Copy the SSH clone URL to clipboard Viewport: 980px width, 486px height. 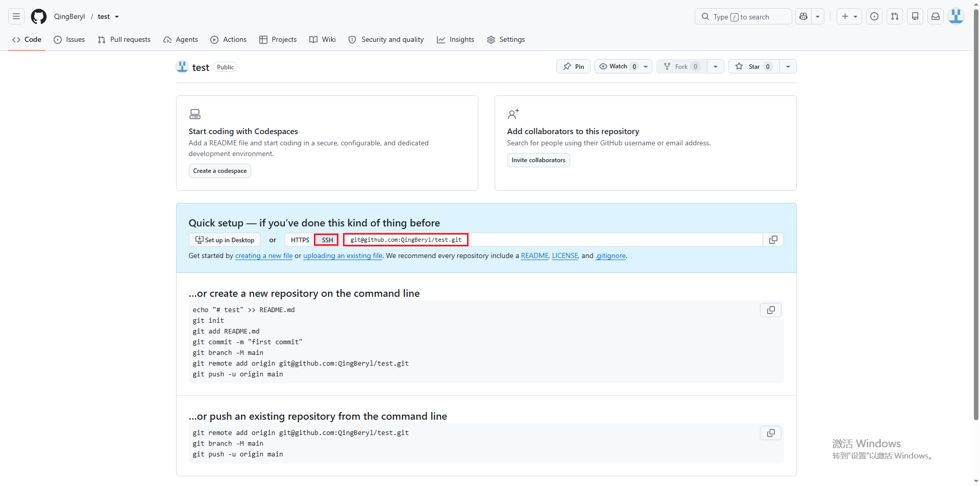tap(773, 240)
